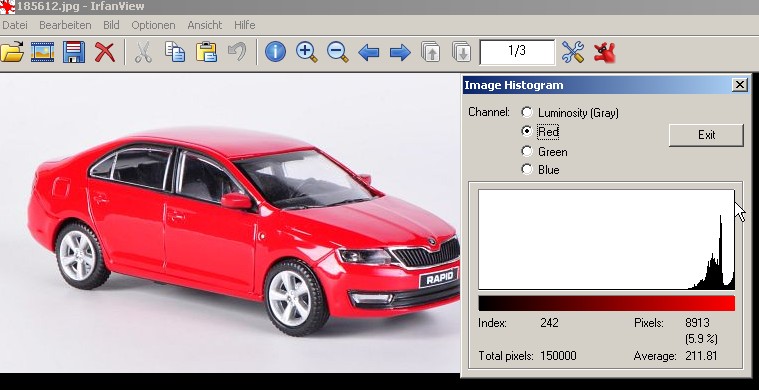Viewport: 759px width, 390px height.
Task: Zoom in with magnifier plus icon
Action: [x=306, y=52]
